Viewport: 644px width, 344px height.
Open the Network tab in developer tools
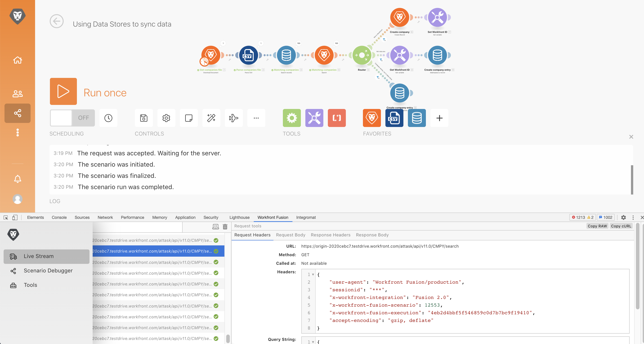click(105, 217)
